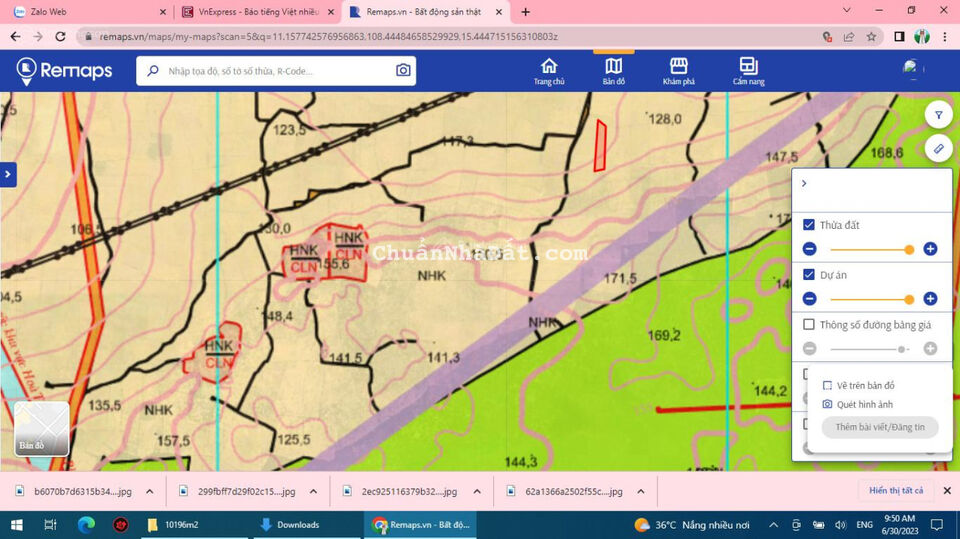Open the map filter tool
This screenshot has width=960, height=539.
(x=938, y=115)
